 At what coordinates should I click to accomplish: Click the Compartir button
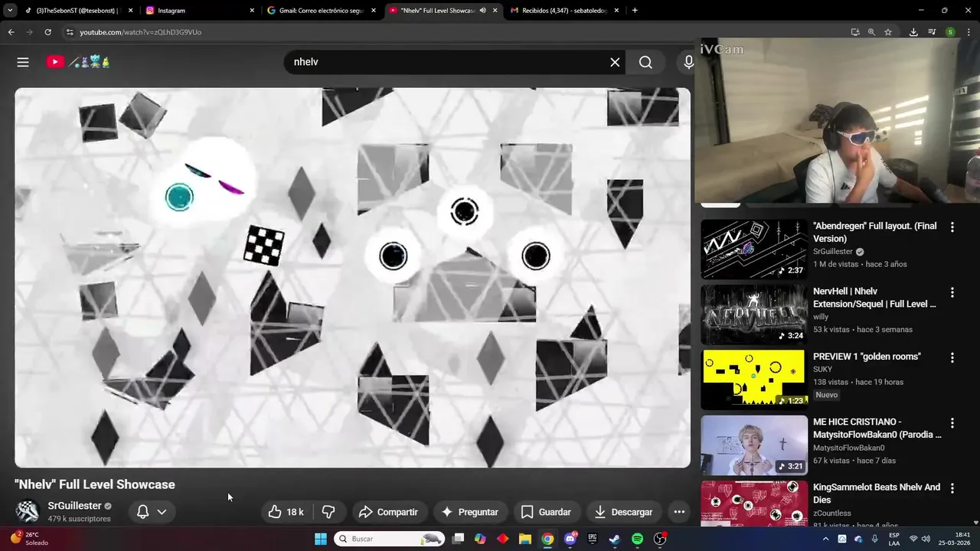(388, 512)
